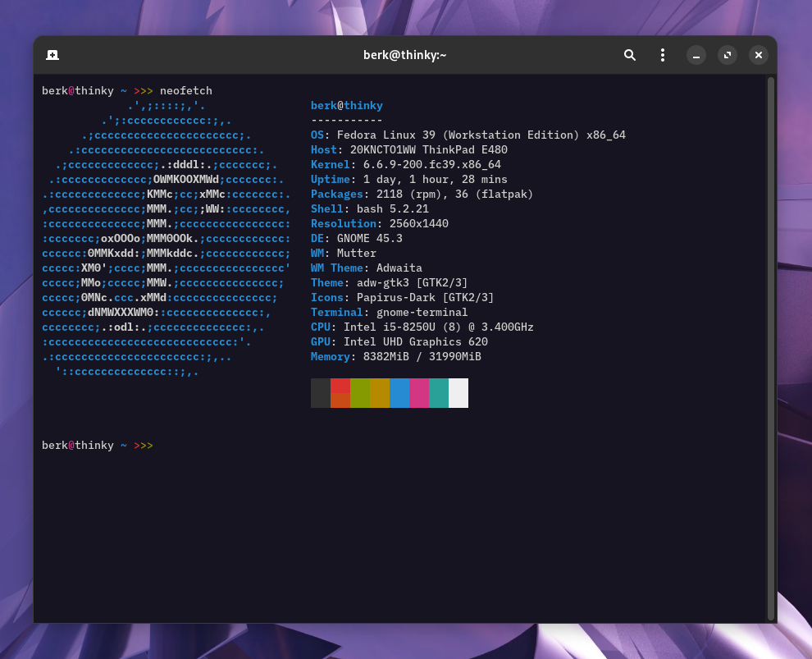Open the three-dot terminal menu
812x659 pixels.
click(663, 55)
